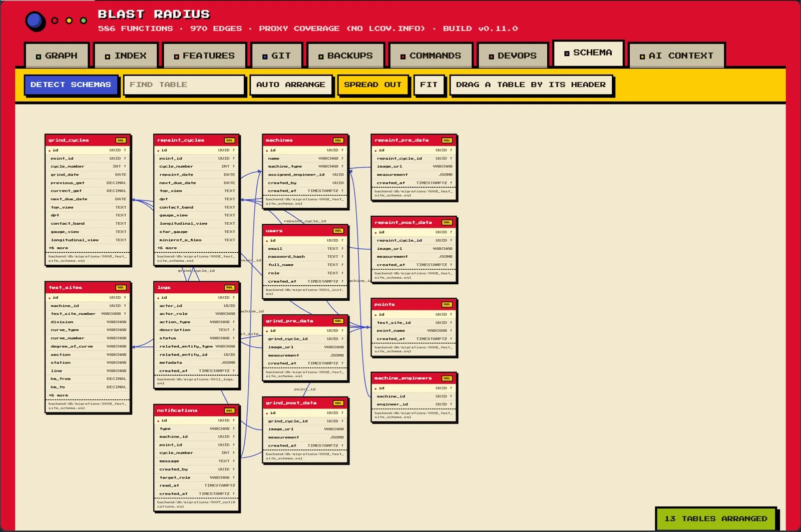Image resolution: width=801 pixels, height=532 pixels.
Task: Click the SQL badge on repaint_pre_data table
Action: 447,141
